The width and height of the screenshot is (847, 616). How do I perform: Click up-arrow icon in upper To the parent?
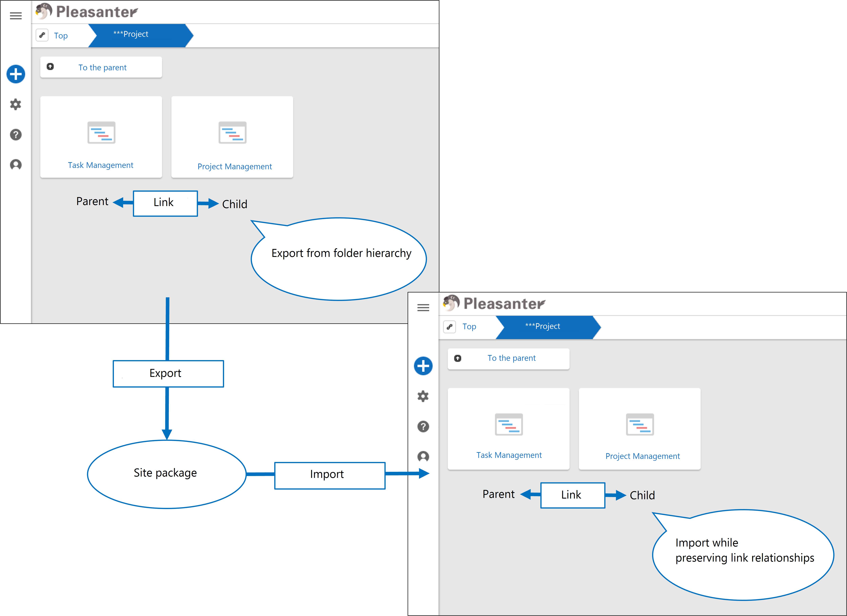pyautogui.click(x=50, y=66)
